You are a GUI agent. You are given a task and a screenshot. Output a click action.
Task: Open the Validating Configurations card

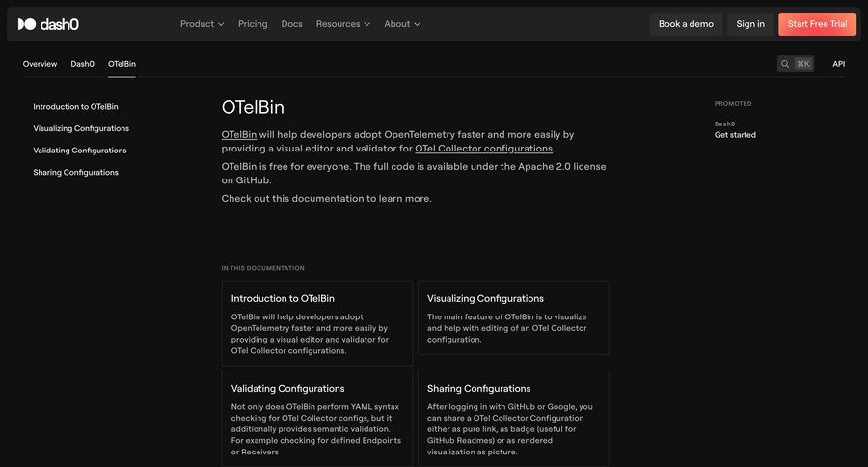tap(317, 419)
